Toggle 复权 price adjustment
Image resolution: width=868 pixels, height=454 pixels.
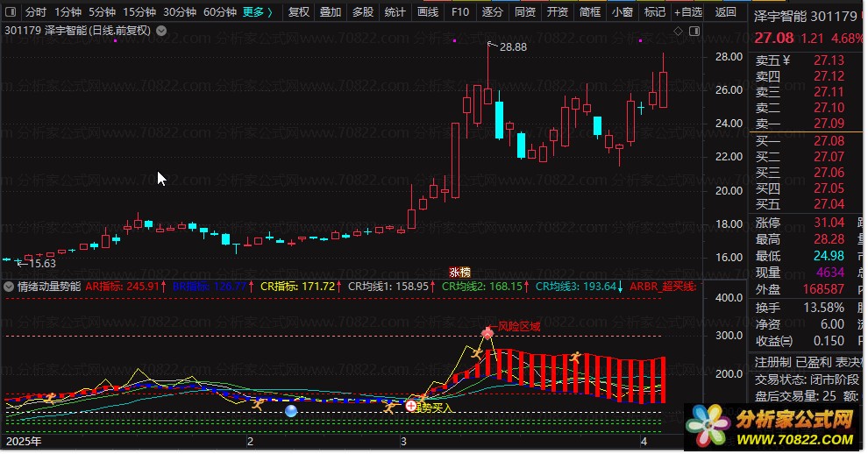pyautogui.click(x=299, y=12)
